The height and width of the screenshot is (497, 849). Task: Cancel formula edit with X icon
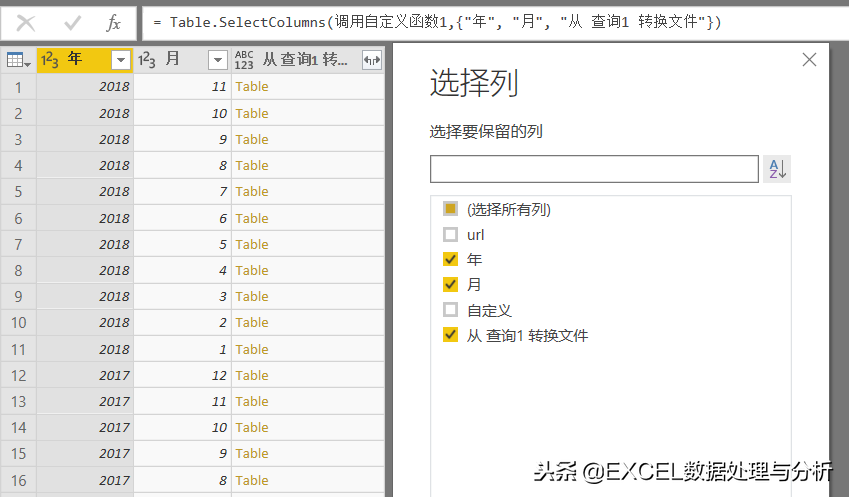25,23
